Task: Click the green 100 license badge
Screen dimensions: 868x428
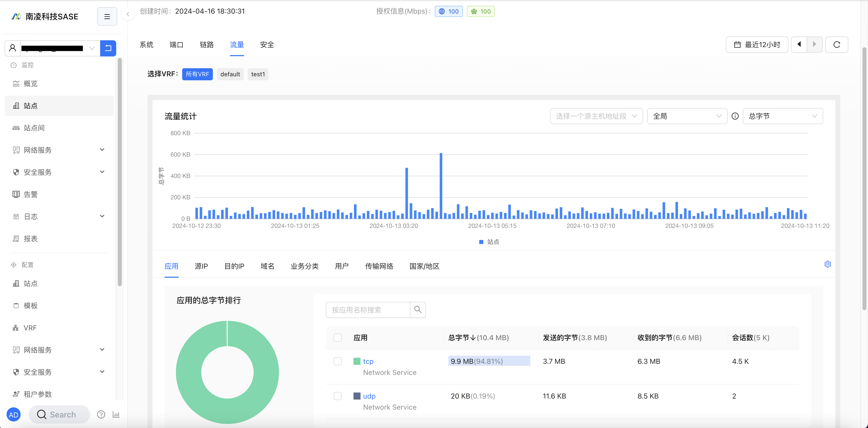Action: pos(481,11)
